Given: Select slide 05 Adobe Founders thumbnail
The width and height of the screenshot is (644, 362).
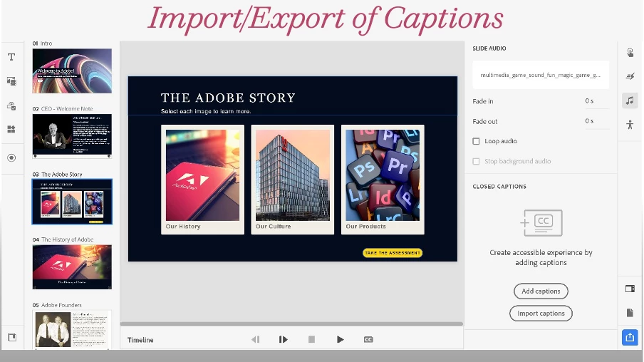Looking at the screenshot, I should pos(72,330).
